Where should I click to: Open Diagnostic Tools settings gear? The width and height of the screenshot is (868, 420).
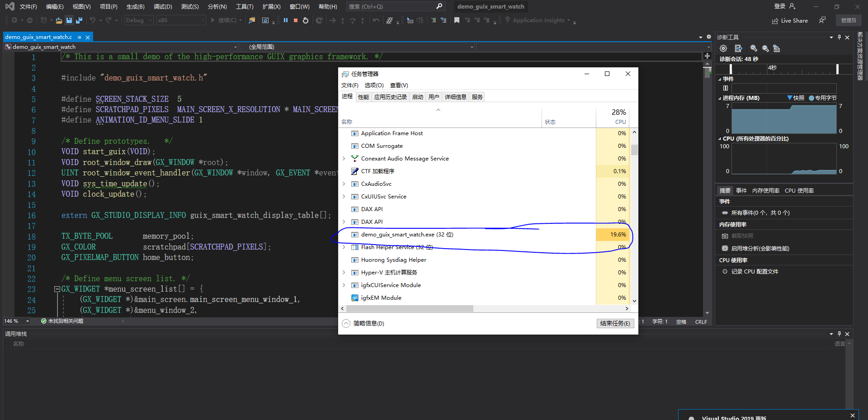[723, 48]
